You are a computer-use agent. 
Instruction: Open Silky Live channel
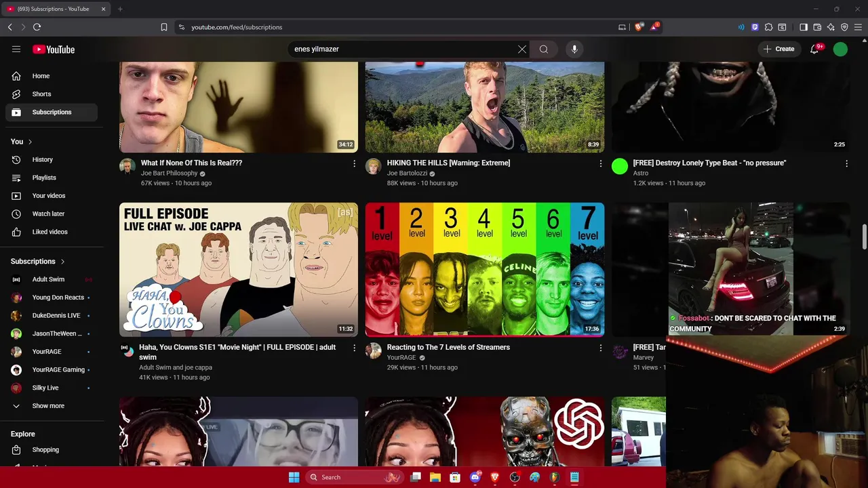(x=52, y=388)
